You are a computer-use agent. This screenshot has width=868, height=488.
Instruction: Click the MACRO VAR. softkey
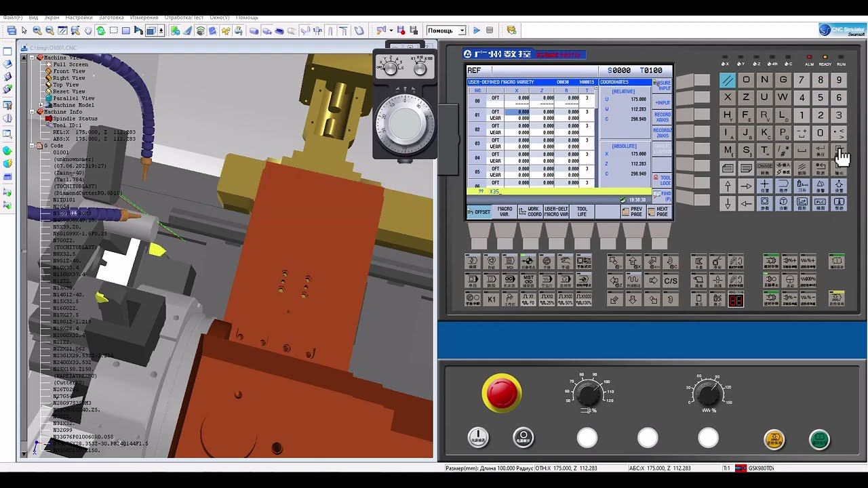click(x=504, y=212)
